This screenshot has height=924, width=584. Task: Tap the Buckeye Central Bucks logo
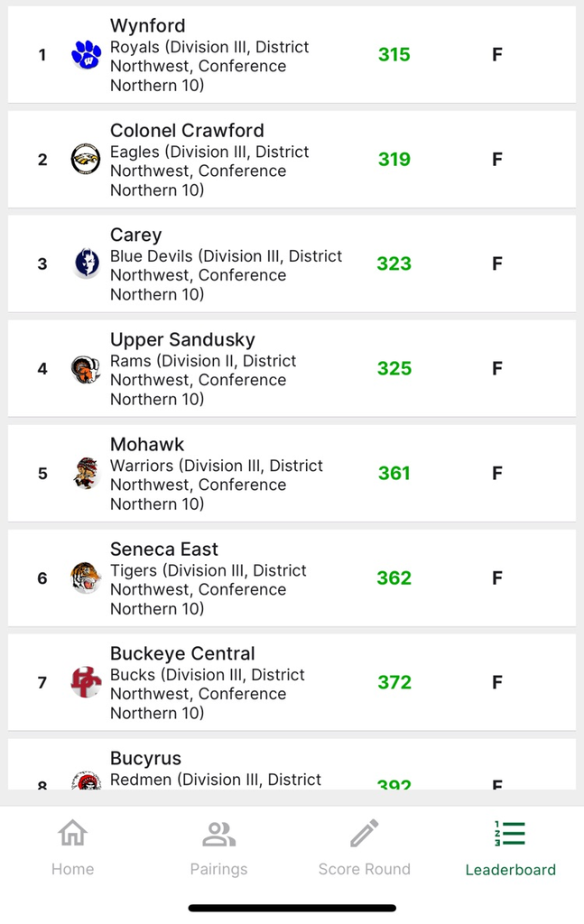point(86,682)
